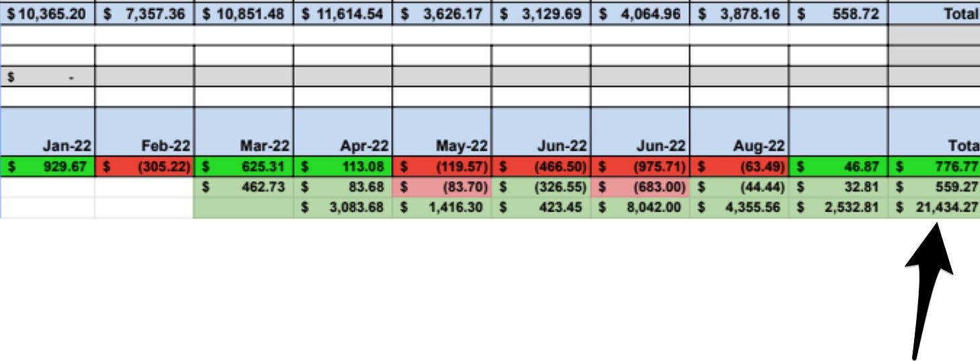Viewport: 980px width, 361px height.
Task: Click the Apr-22 column header
Action: (343, 132)
